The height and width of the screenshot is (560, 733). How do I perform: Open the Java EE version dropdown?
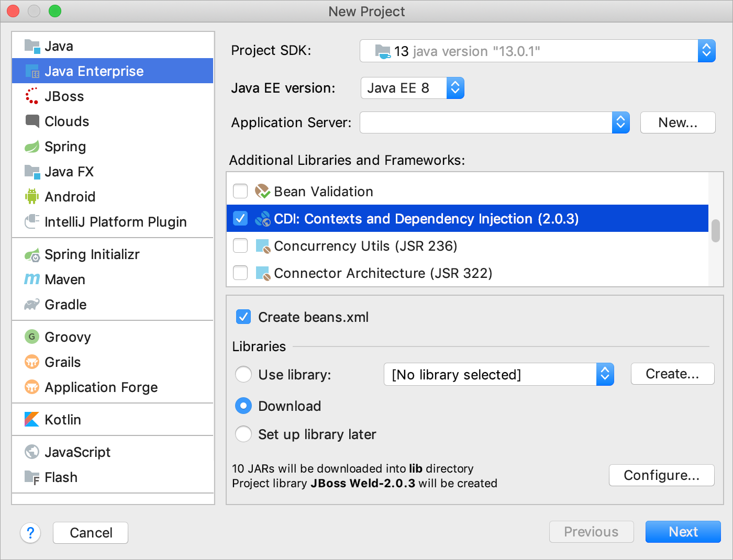click(454, 88)
